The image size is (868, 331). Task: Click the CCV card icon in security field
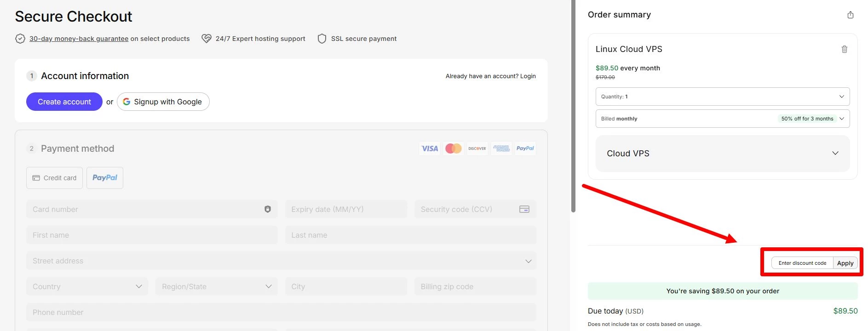[524, 209]
